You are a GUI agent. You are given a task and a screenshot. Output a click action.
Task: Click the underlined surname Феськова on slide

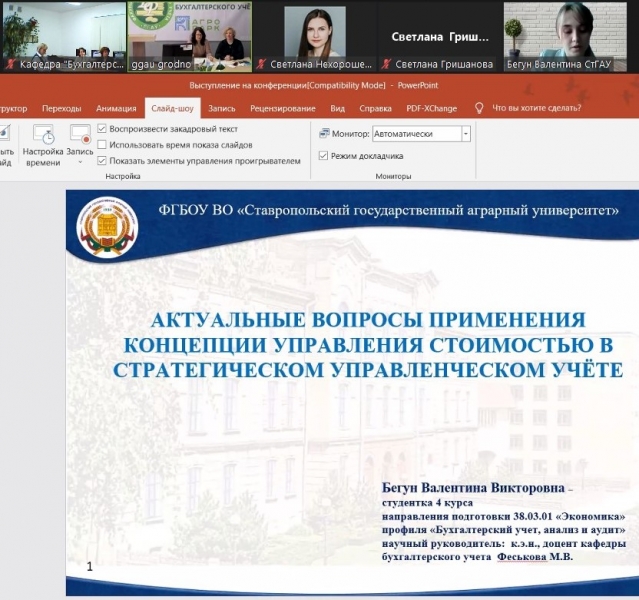pyautogui.click(x=522, y=557)
